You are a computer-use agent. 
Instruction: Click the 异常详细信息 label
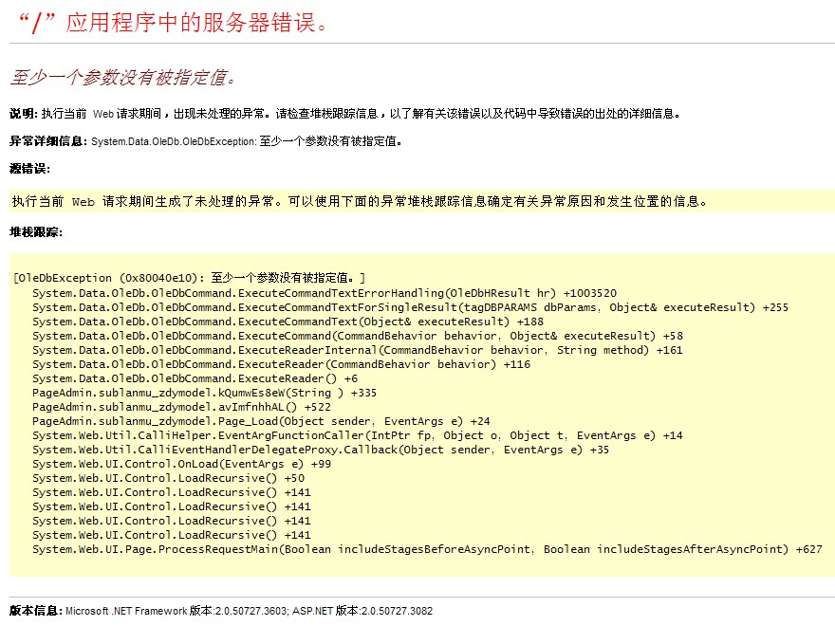coord(48,141)
